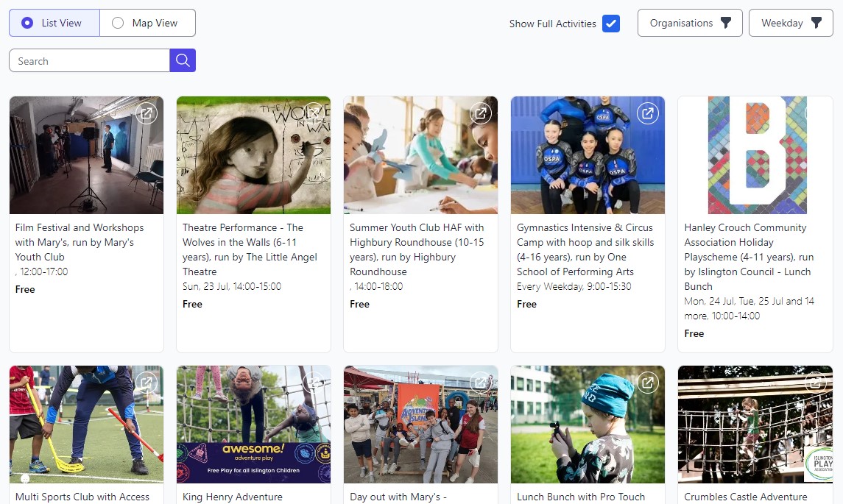The height and width of the screenshot is (504, 843).
Task: Open external link on Day out with Mary's card
Action: click(481, 383)
